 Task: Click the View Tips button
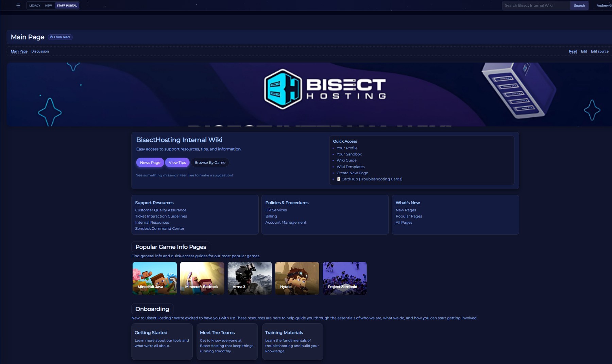177,162
